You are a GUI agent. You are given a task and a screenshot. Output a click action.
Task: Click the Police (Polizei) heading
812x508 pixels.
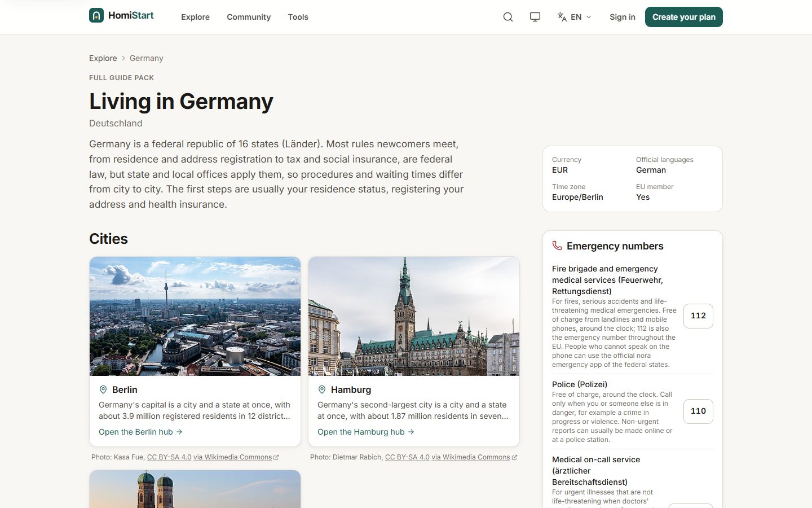pos(580,384)
